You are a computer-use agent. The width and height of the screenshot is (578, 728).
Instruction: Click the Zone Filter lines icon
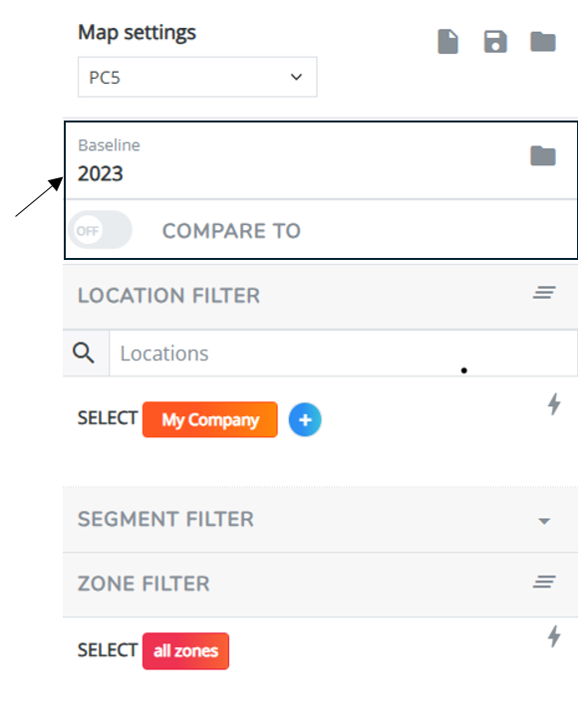click(544, 582)
